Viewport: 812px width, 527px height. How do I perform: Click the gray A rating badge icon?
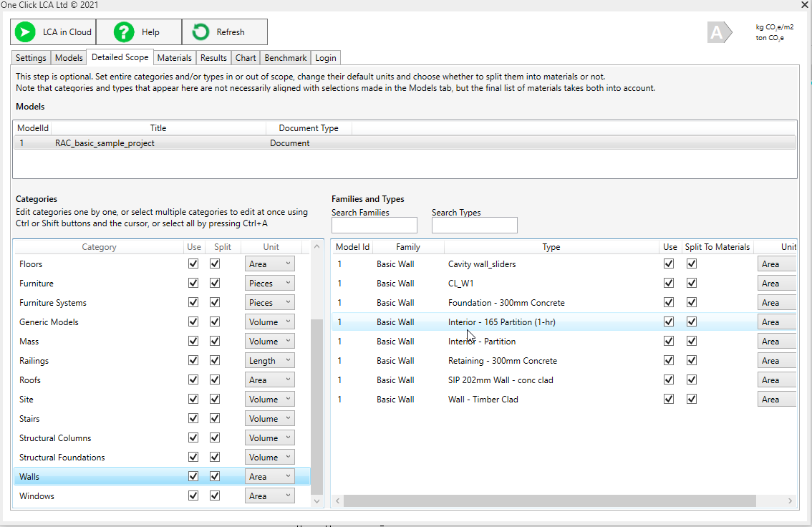[718, 33]
